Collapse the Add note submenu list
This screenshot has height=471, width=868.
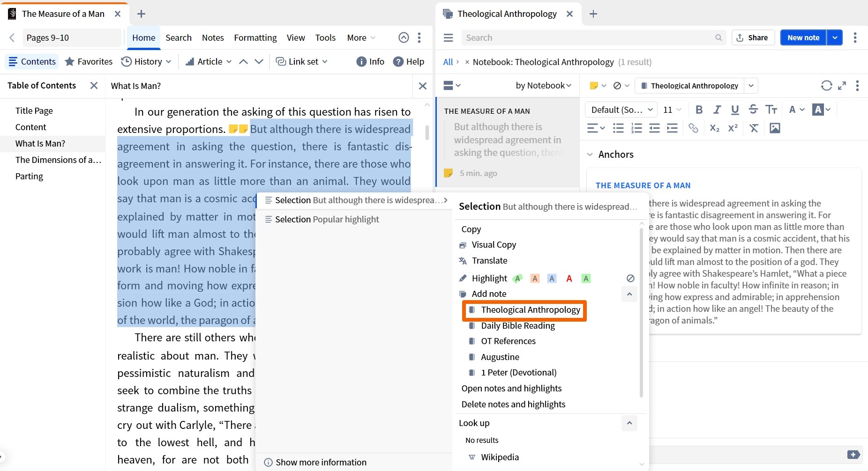click(x=629, y=294)
